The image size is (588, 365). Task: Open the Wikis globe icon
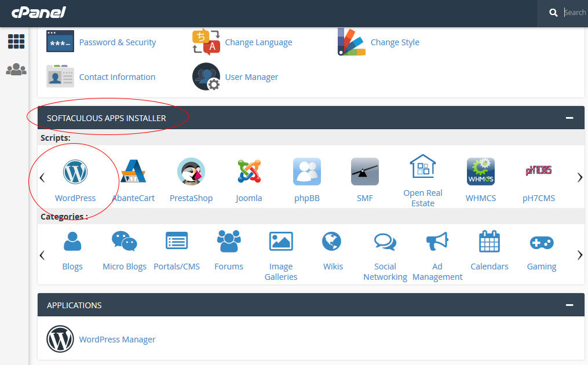[x=331, y=241]
